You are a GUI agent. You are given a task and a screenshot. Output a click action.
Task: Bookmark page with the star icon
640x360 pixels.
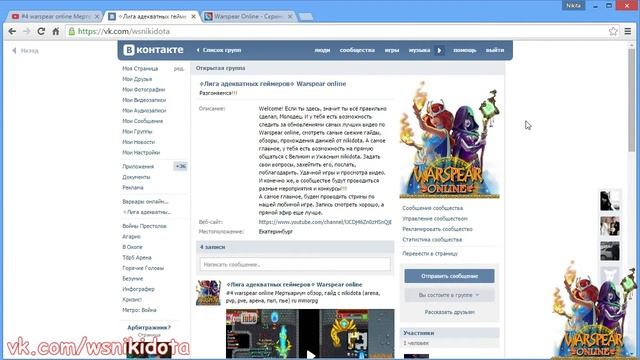tap(613, 31)
